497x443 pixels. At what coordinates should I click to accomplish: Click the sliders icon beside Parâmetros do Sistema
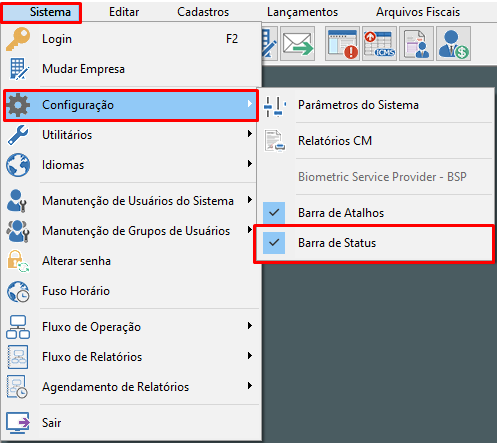tap(275, 106)
